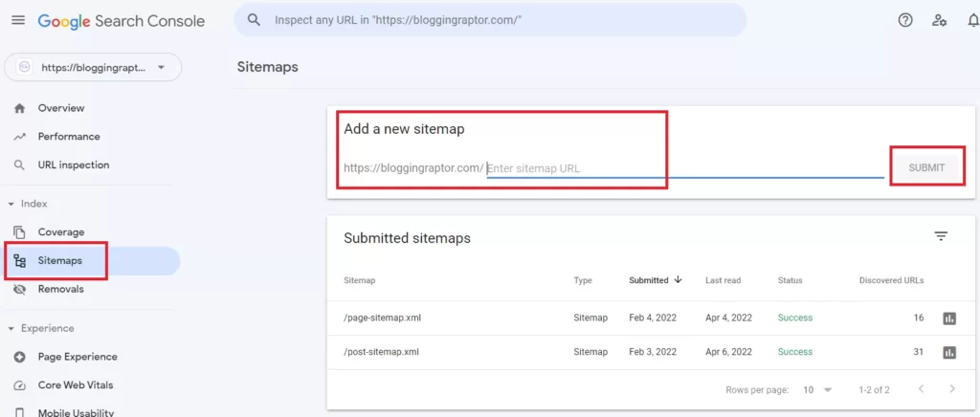980x417 pixels.
Task: Open the user and permissions settings icon
Action: (939, 21)
